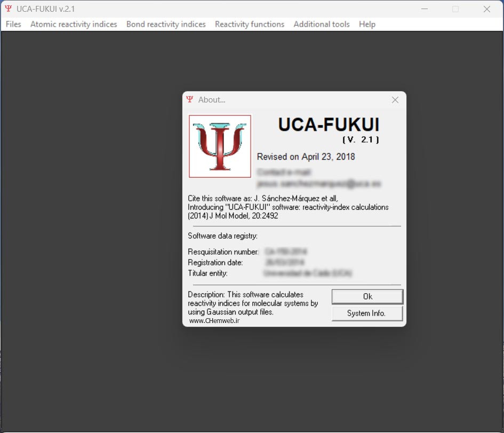This screenshot has height=433, width=504.
Task: Click the Psi icon in About title bar
Action: pyautogui.click(x=190, y=99)
